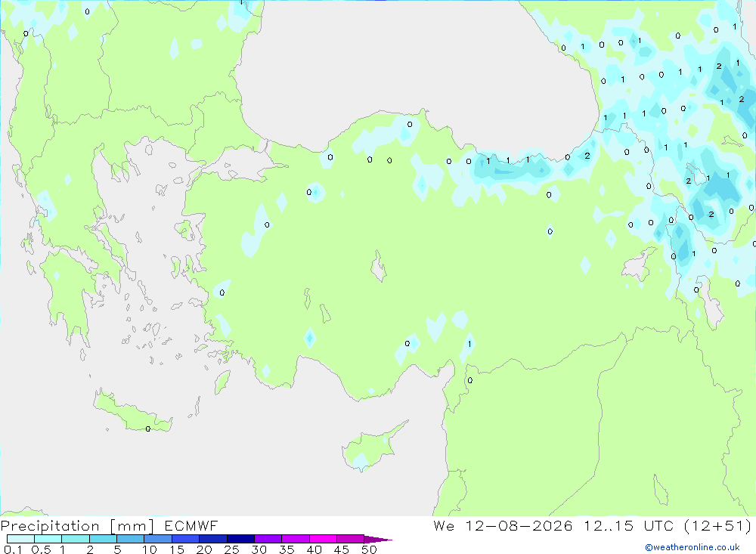This screenshot has height=554, width=756.
Task: Pick the 10–15 mm legend color swatch
Action: (158, 539)
